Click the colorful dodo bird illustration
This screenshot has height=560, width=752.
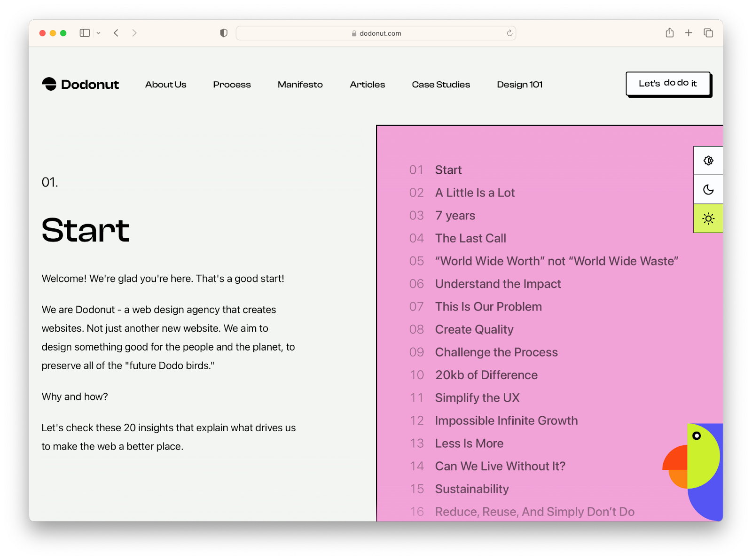point(692,472)
